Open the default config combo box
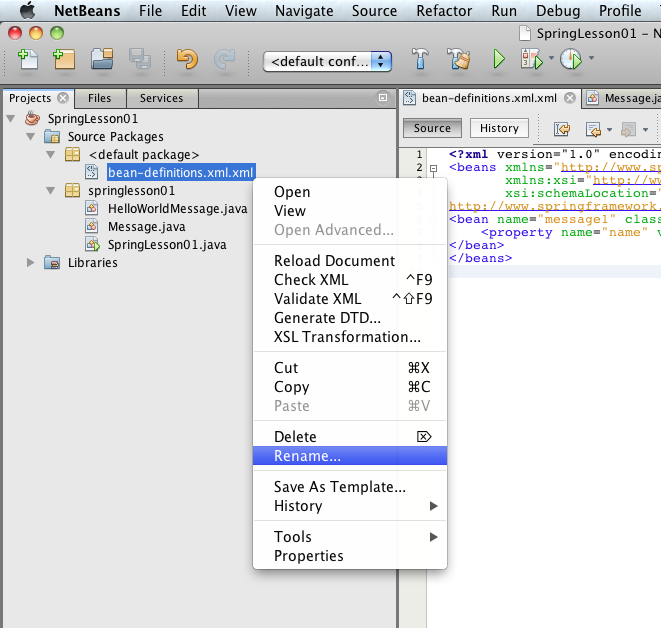Screen dimensions: 661x628 point(327,62)
